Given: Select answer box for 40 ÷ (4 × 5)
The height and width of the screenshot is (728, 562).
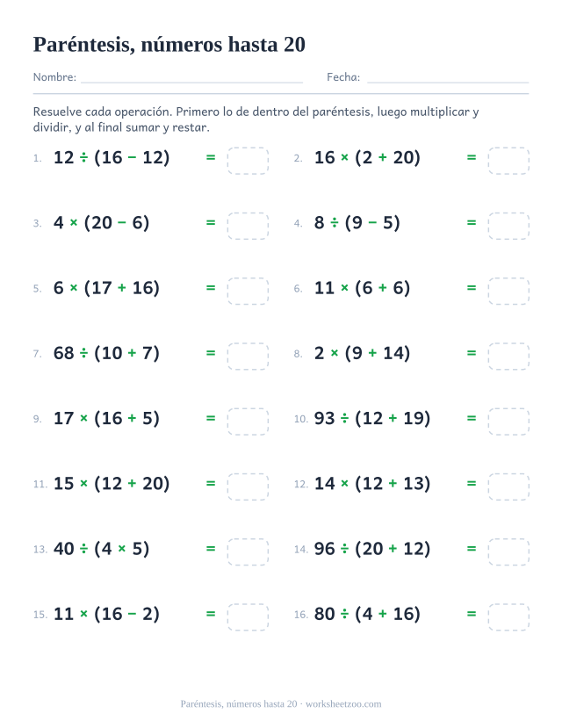Looking at the screenshot, I should [x=248, y=552].
